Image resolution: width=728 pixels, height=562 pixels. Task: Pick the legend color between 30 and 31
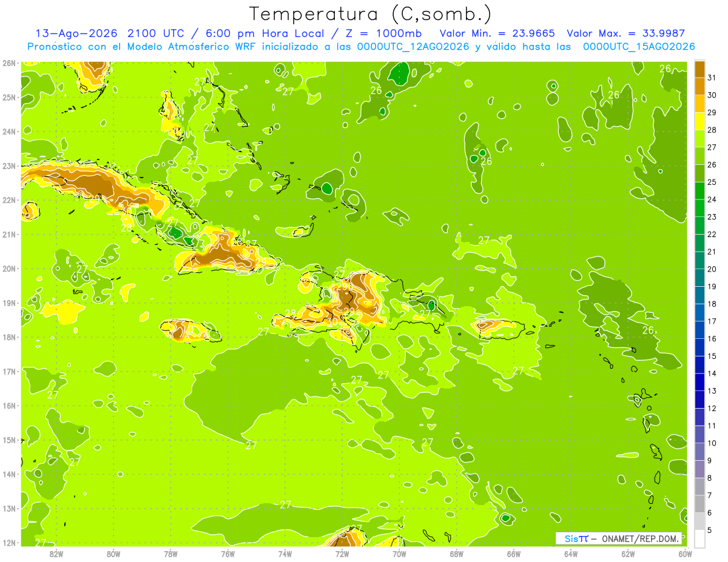coord(699,86)
